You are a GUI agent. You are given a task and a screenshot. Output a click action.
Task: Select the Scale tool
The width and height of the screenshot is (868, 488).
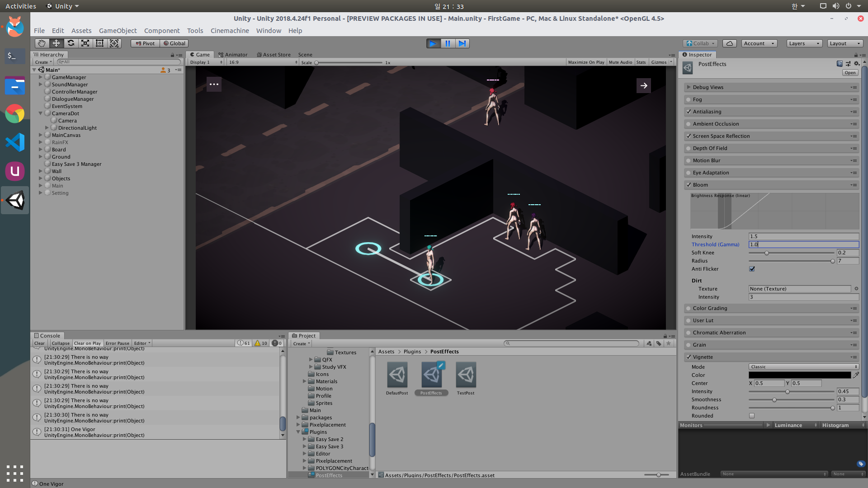coord(85,43)
